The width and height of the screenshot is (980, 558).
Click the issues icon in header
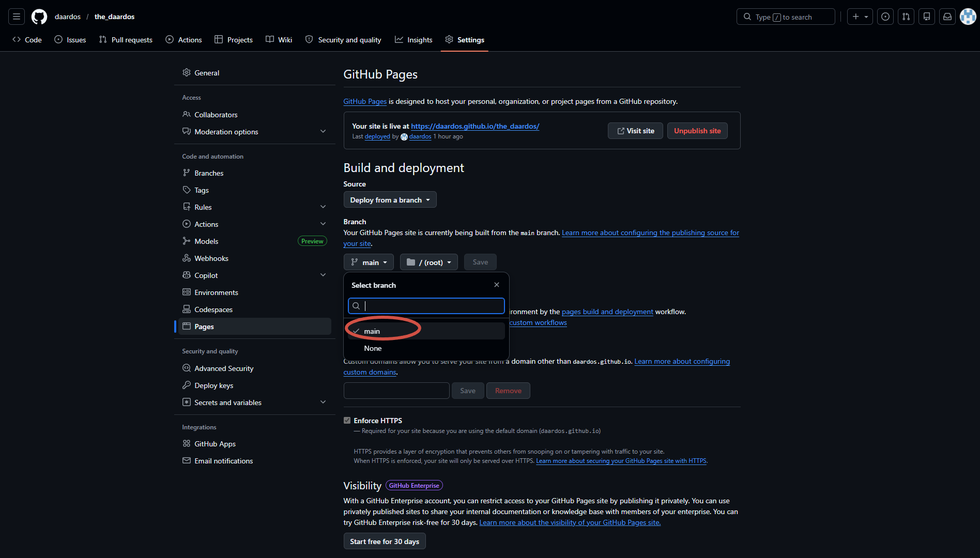point(885,17)
